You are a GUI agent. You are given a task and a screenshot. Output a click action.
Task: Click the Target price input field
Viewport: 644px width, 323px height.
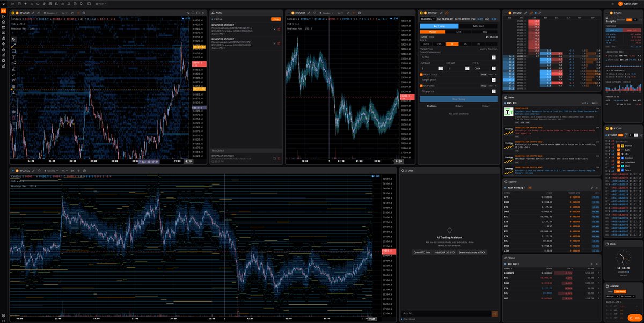tap(459, 80)
